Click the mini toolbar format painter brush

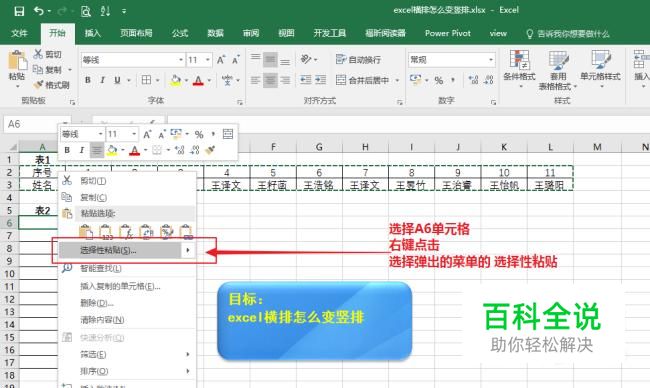click(210, 150)
